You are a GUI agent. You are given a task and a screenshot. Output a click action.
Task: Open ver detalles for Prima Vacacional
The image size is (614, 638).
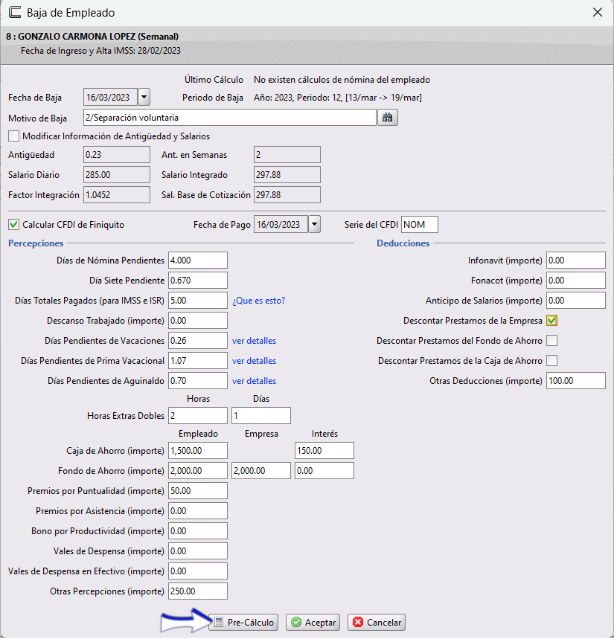tap(254, 361)
